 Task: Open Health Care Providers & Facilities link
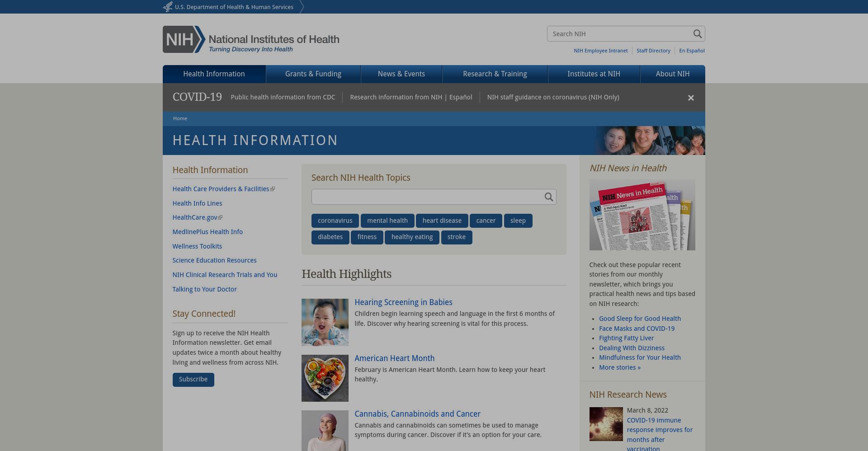pos(221,189)
